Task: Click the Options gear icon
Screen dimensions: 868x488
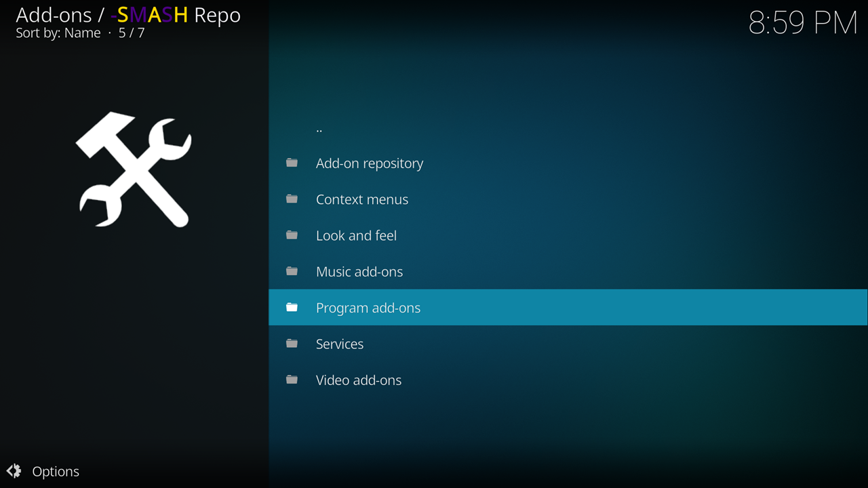Action: [x=14, y=471]
